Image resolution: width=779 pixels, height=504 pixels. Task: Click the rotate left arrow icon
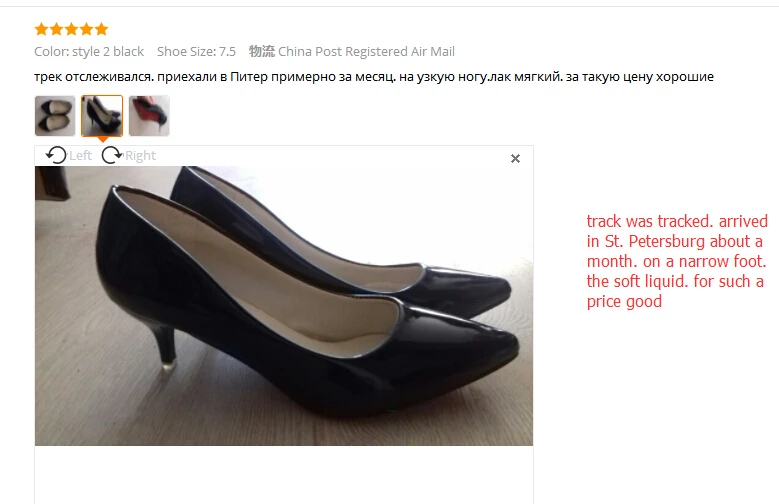(x=56, y=156)
